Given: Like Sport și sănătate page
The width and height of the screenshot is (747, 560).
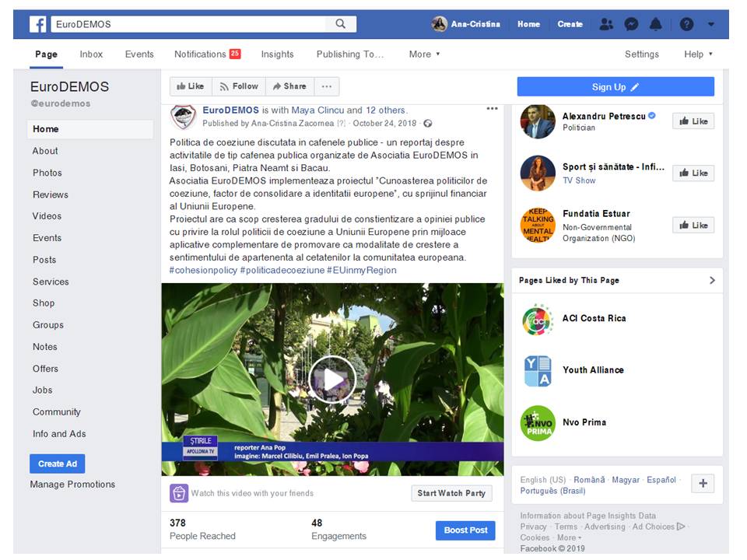Looking at the screenshot, I should click(693, 173).
